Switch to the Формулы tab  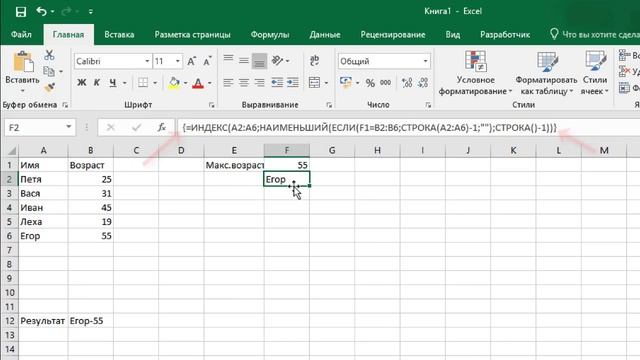click(x=270, y=35)
